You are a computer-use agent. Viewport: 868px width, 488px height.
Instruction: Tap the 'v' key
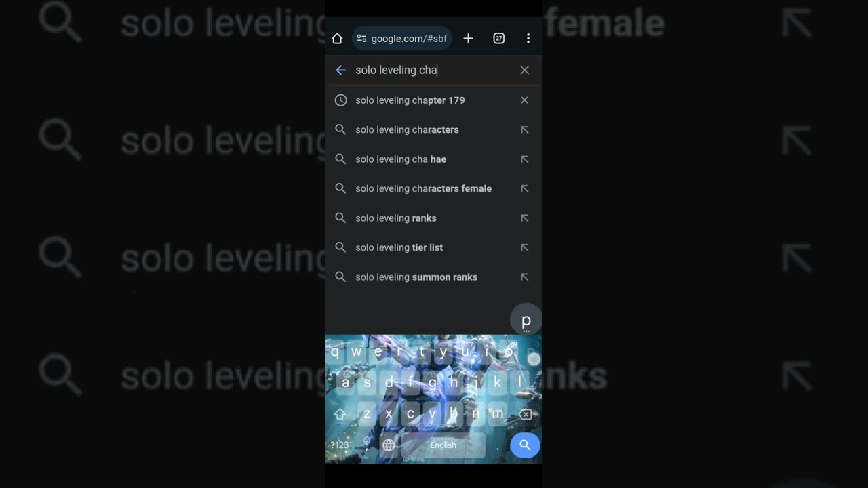tap(432, 414)
